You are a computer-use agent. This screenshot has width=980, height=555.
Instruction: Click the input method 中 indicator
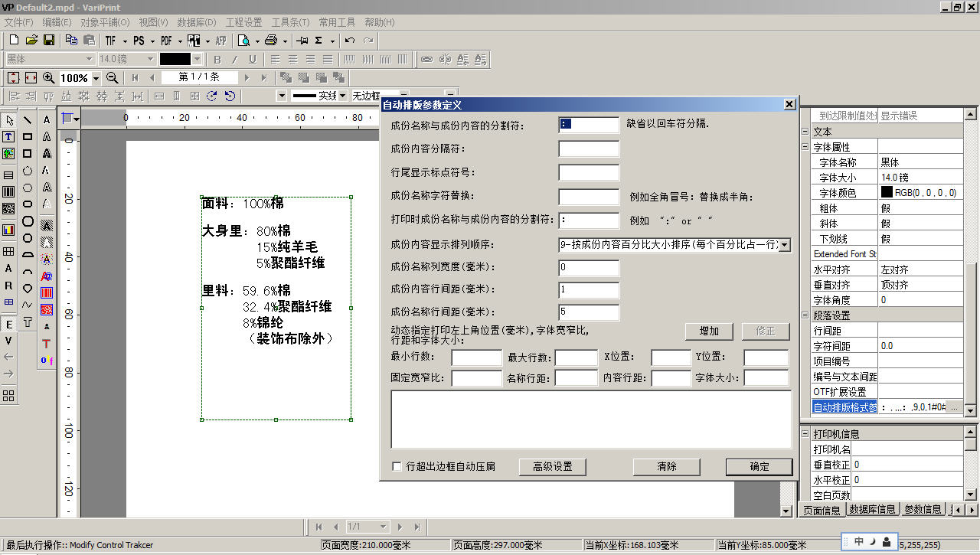[x=859, y=541]
